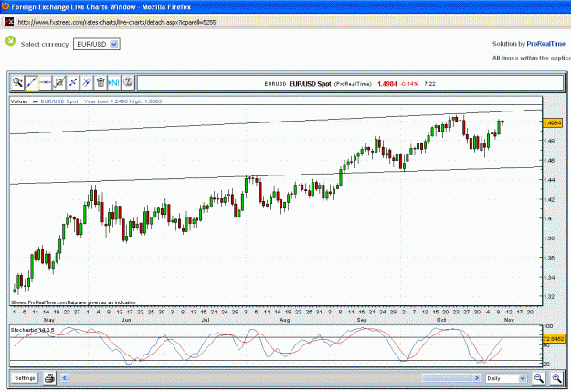Click the 'EURUSD Spot' header title
571x392 pixels.
coord(310,84)
